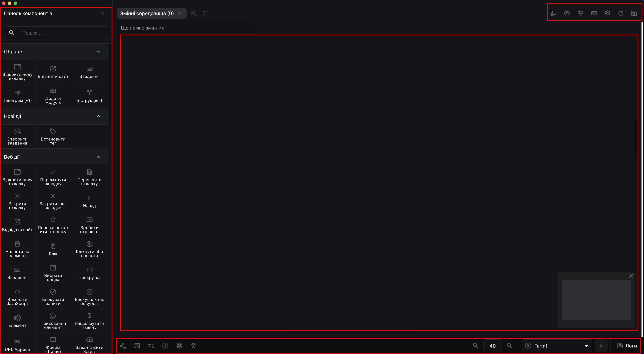
Task: Select the Інструкція If component
Action: coord(89,96)
